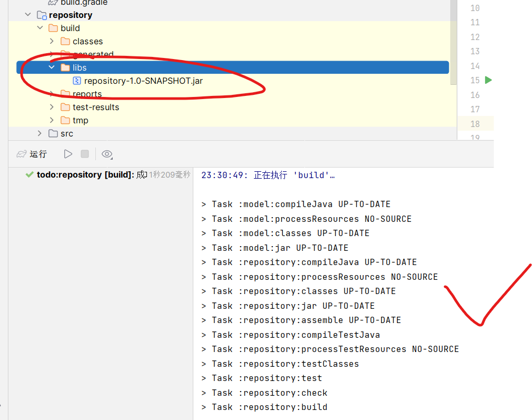532x420 pixels.
Task: Select repository-1.0-SNAPSHOT.jar file
Action: click(143, 81)
